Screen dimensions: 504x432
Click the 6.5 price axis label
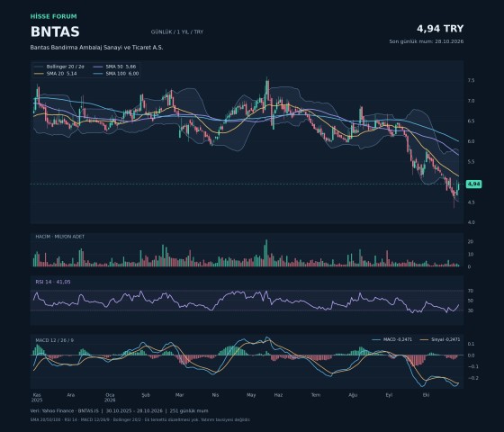471,121
